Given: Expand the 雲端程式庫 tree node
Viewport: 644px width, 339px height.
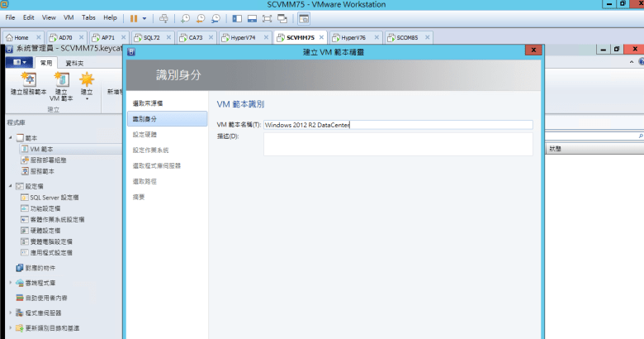Looking at the screenshot, I should pyautogui.click(x=10, y=283).
